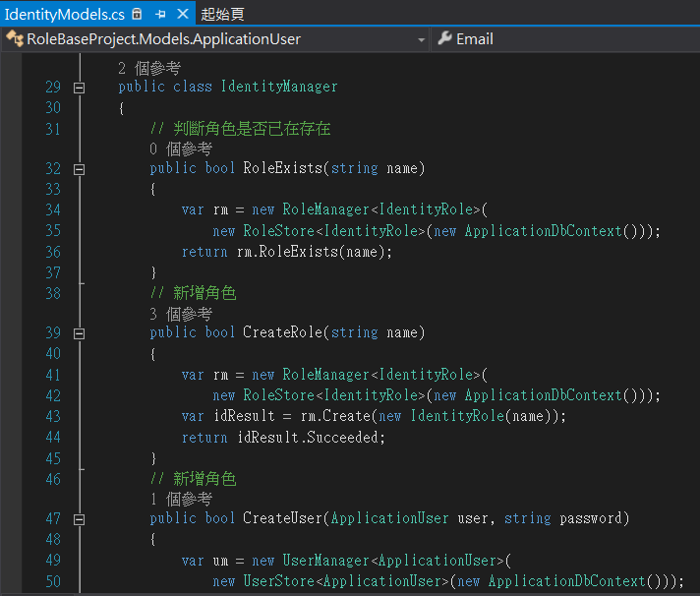
Task: Click the '0 個參考' CodeLens above RoleExists
Action: (181, 149)
